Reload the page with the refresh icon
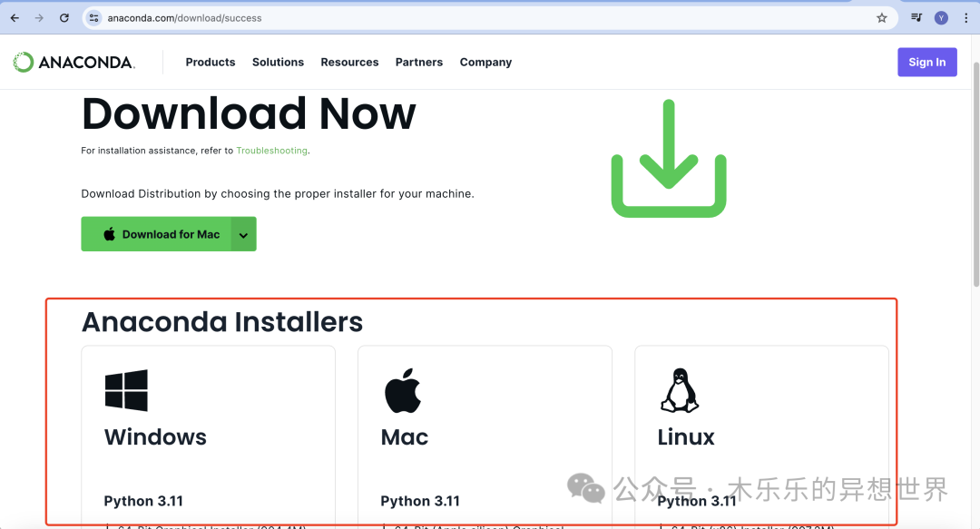 64,18
